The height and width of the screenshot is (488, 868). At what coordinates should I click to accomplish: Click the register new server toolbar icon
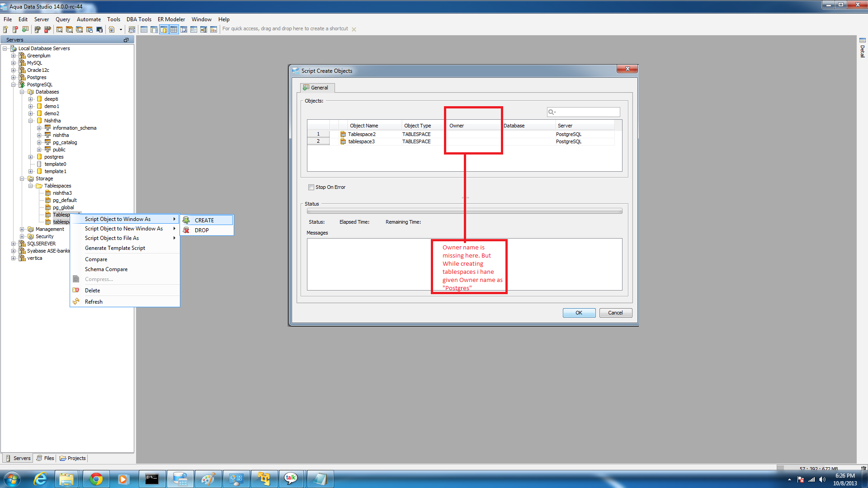(x=5, y=29)
